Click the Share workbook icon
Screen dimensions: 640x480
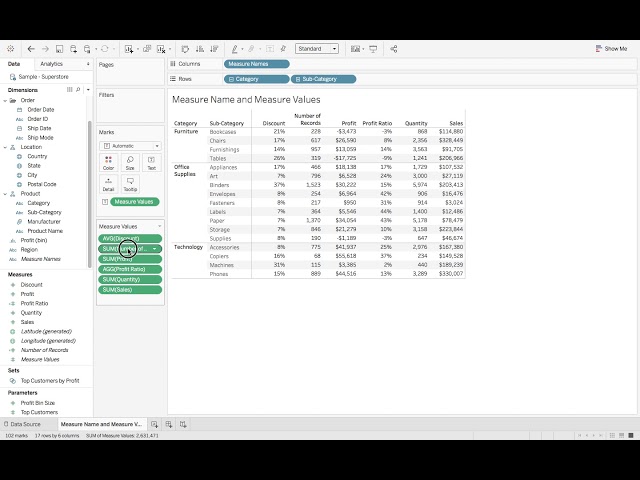click(393, 49)
